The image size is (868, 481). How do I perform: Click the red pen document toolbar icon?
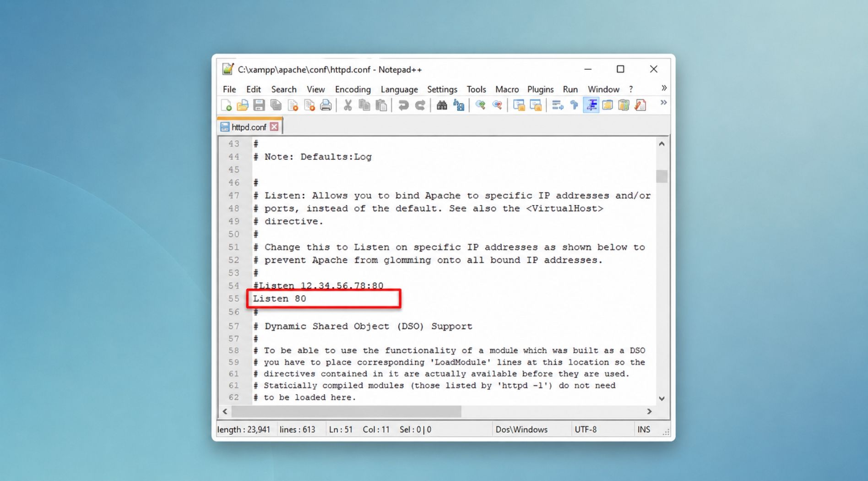click(640, 105)
